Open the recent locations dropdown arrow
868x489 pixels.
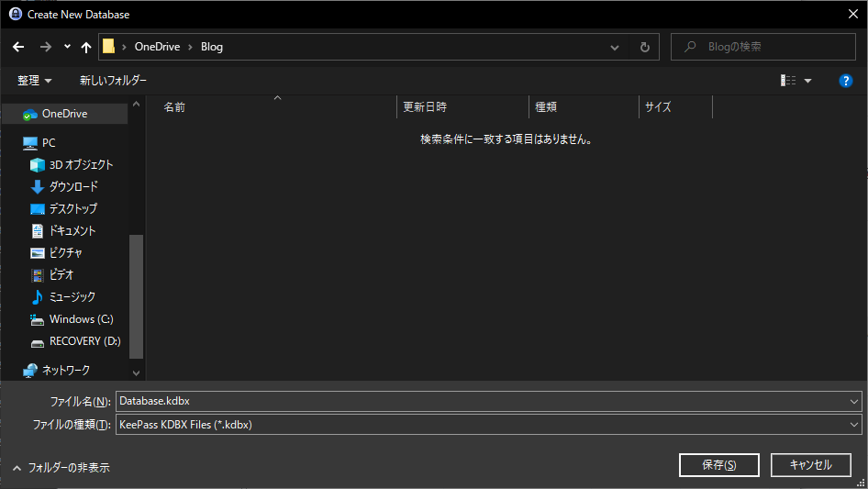67,47
